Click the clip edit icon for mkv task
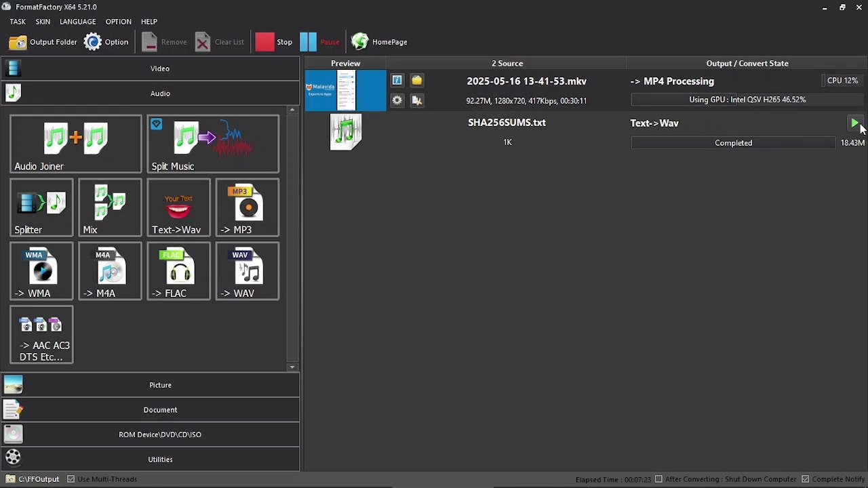 416,100
